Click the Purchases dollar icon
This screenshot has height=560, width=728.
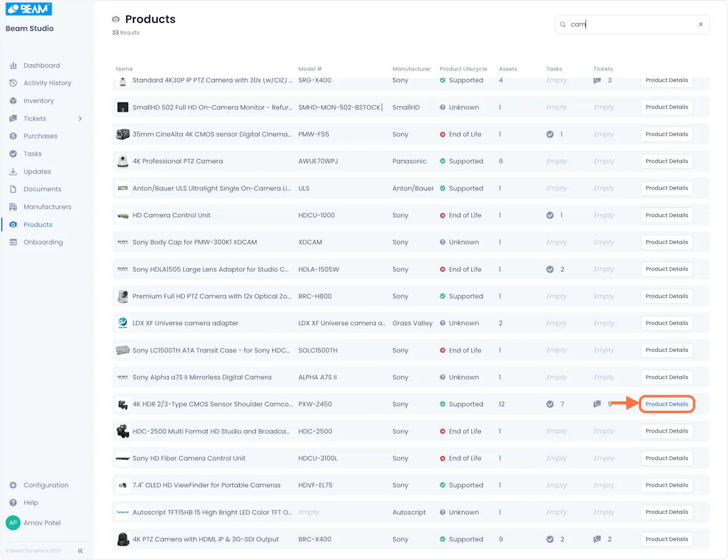click(x=13, y=136)
